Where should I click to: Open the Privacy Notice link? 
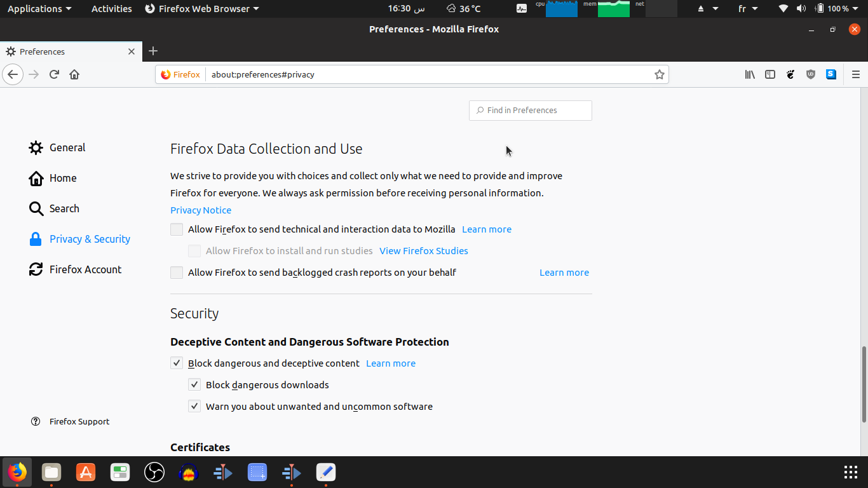201,210
